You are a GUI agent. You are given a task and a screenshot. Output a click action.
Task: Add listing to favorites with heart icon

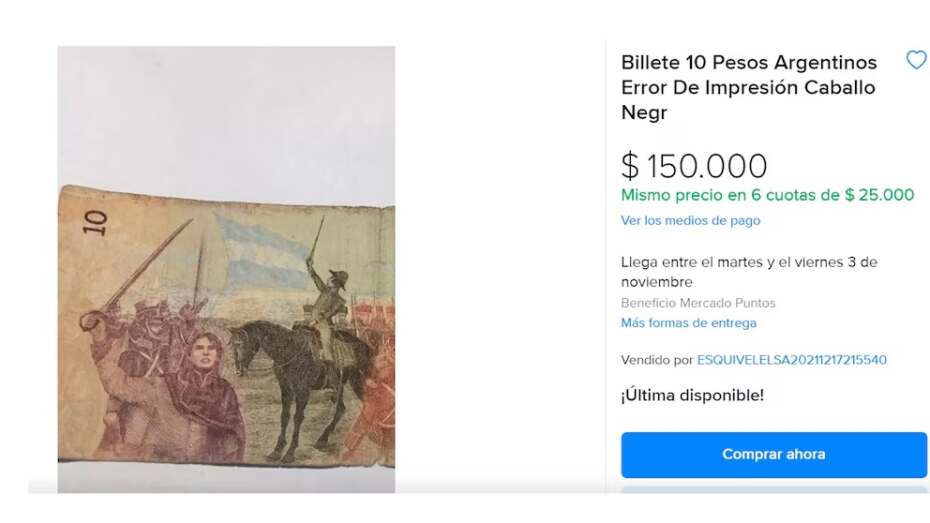point(916,60)
